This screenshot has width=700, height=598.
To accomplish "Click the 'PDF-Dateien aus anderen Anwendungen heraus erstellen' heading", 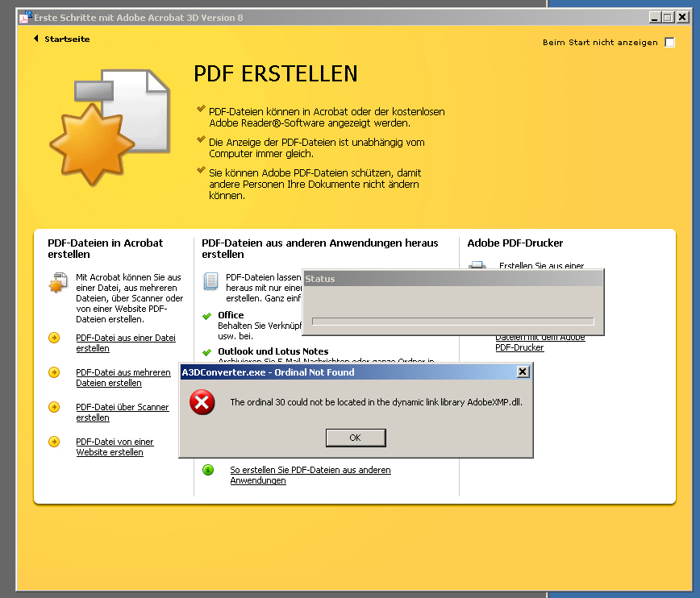I will pyautogui.click(x=320, y=248).
